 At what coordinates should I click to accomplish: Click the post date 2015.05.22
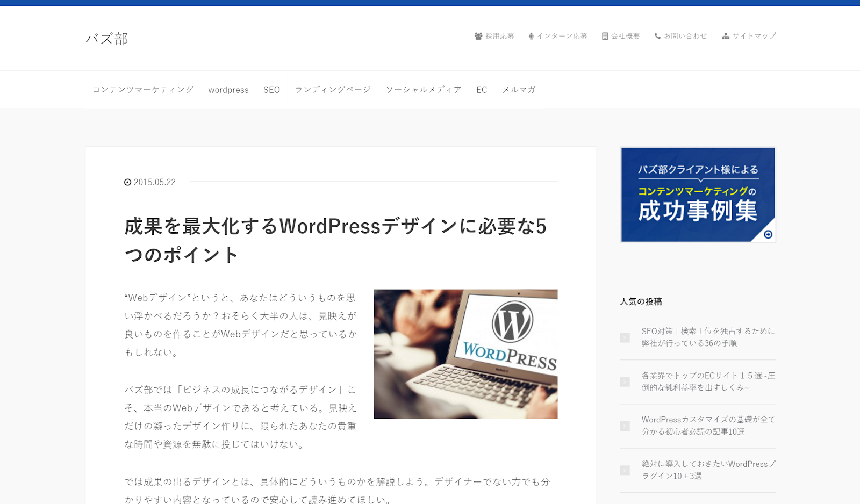(155, 182)
